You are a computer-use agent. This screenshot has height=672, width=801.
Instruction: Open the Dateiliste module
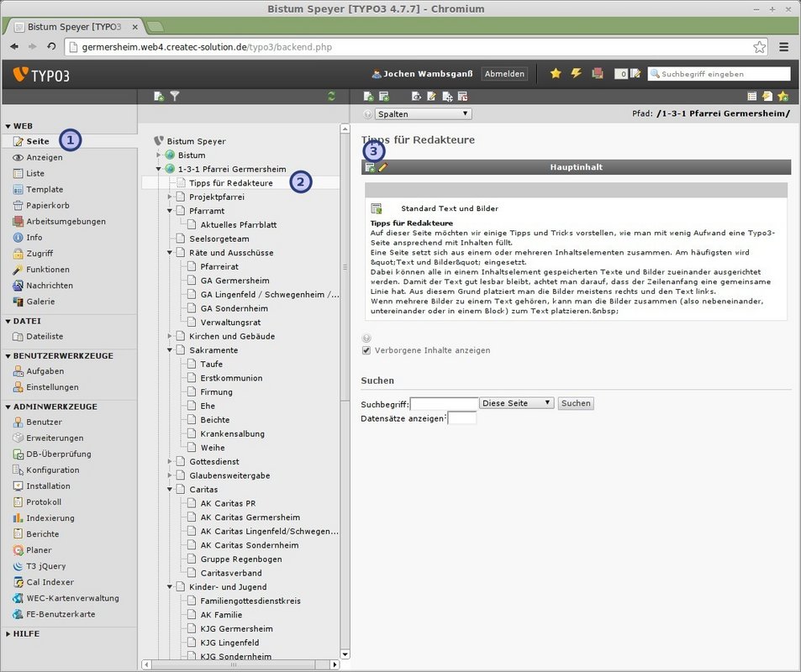pos(44,336)
